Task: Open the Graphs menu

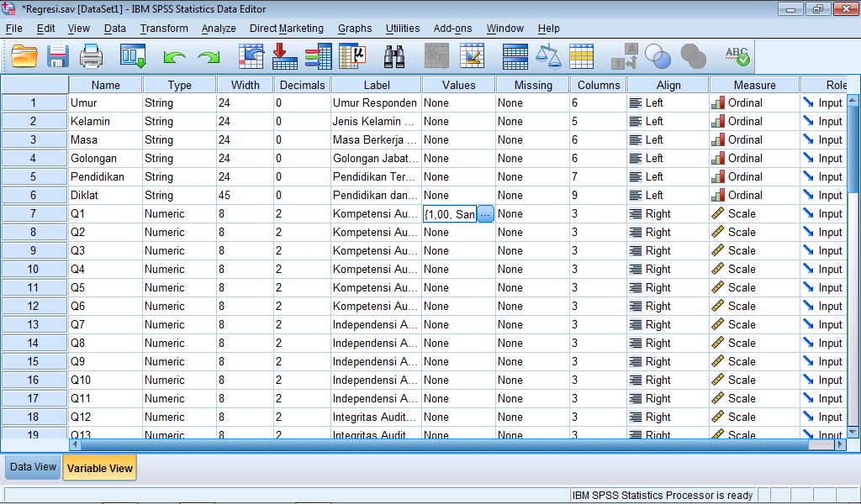Action: (x=355, y=29)
